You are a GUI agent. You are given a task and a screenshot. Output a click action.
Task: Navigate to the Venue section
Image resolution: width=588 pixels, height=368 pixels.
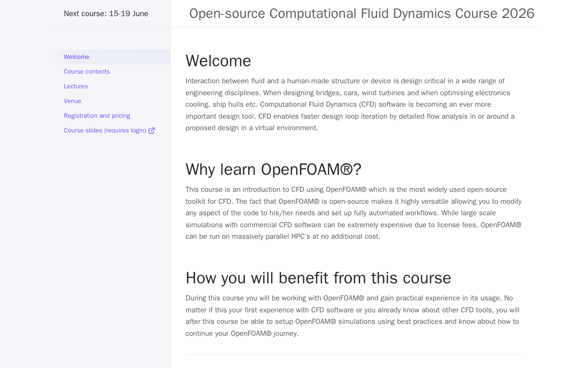73,101
